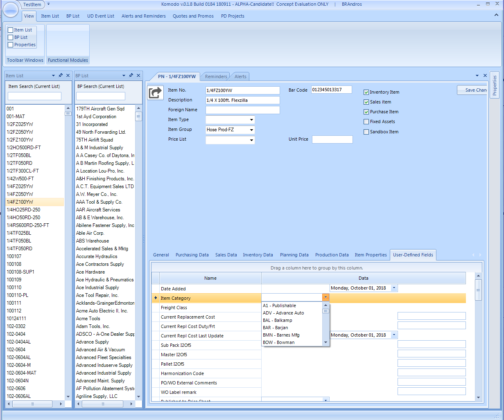Expand the Item Group dropdown

[x=251, y=130]
